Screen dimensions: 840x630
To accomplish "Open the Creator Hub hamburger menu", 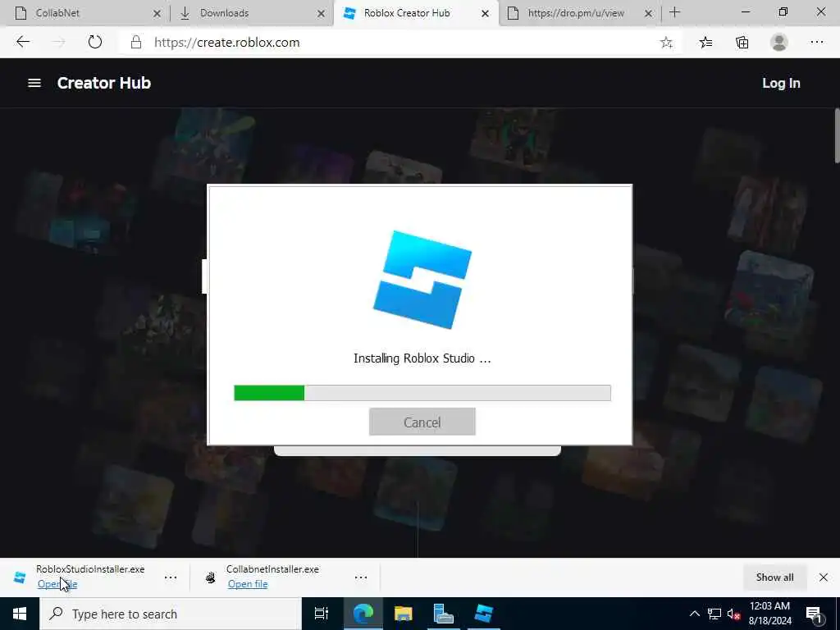I will (34, 83).
